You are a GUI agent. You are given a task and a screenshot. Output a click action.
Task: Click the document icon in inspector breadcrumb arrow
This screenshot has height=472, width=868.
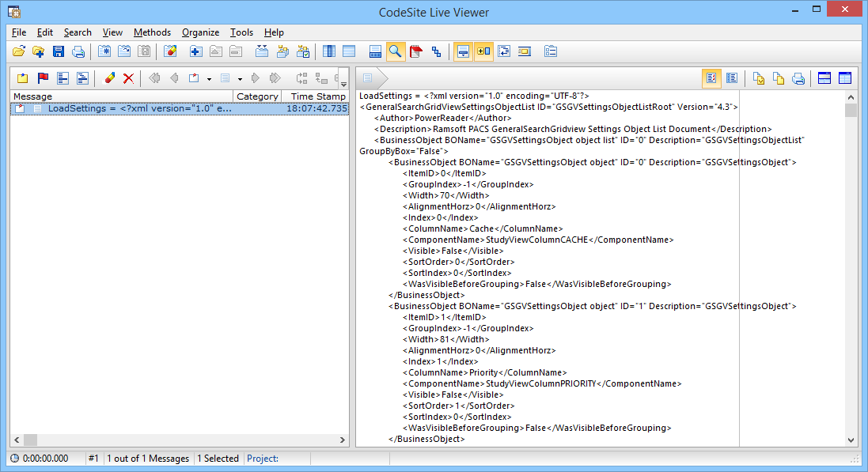(368, 78)
